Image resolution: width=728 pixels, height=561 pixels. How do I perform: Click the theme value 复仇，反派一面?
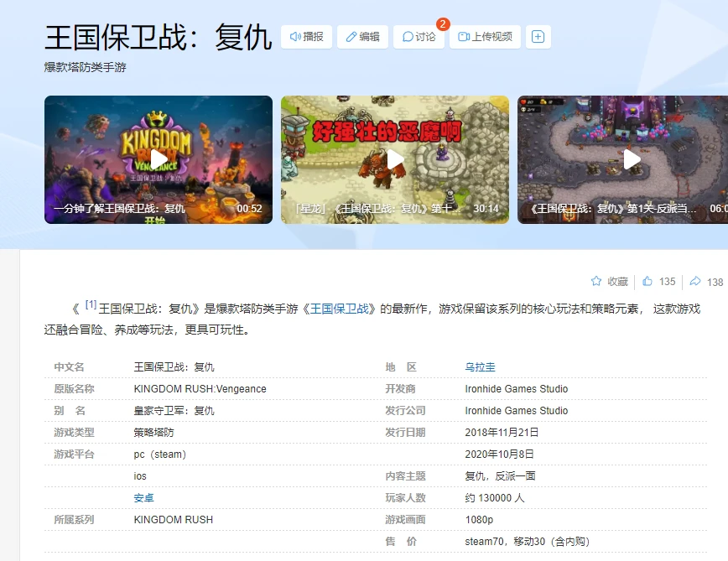tap(501, 476)
